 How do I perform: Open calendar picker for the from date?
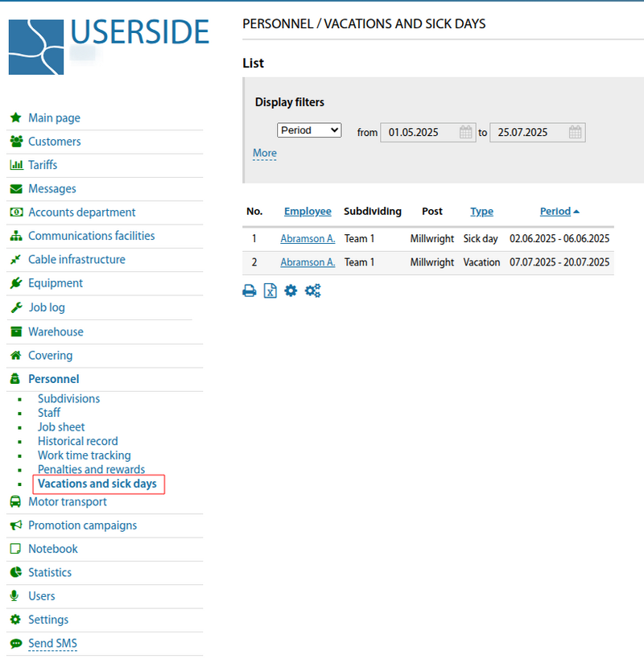[466, 133]
